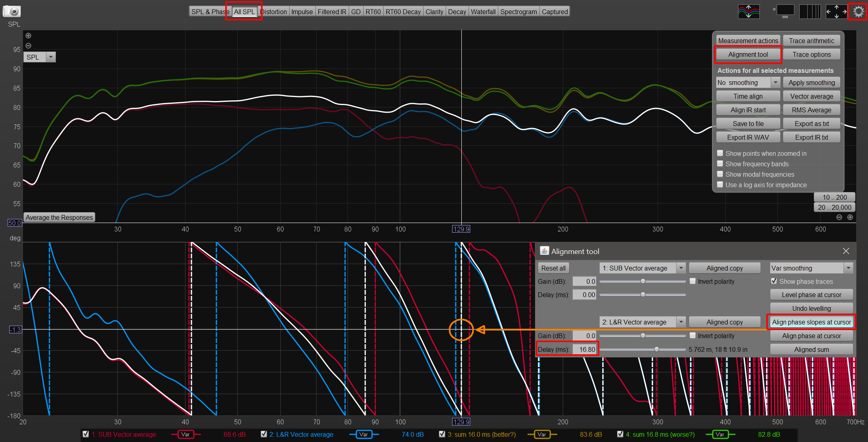Screen dimensions: 868x442
Task: Click the Align phase slopes at cursor button
Action: [x=812, y=322]
